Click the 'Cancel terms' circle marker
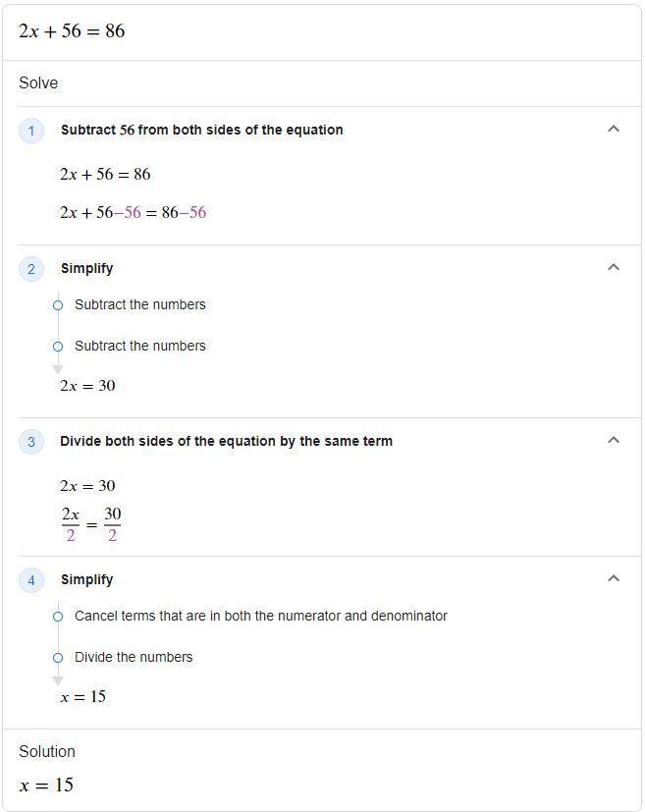This screenshot has width=646, height=812. (58, 617)
